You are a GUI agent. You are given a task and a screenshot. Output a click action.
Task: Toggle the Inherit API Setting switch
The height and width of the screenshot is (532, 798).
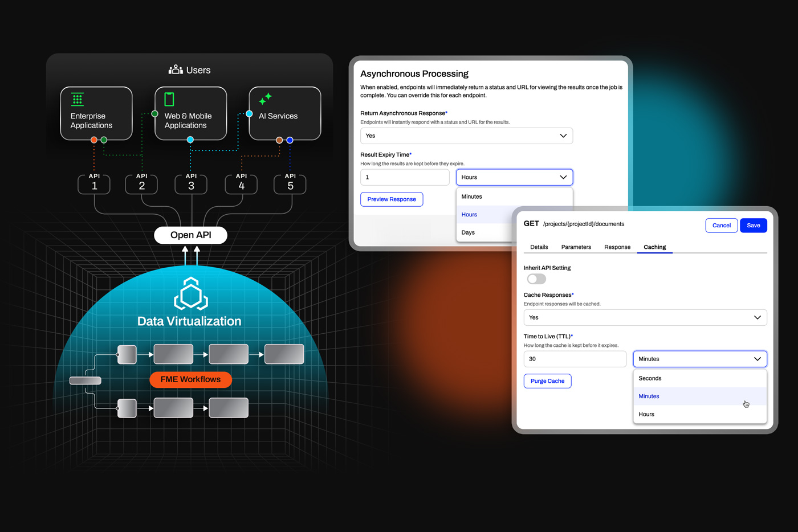click(x=536, y=279)
